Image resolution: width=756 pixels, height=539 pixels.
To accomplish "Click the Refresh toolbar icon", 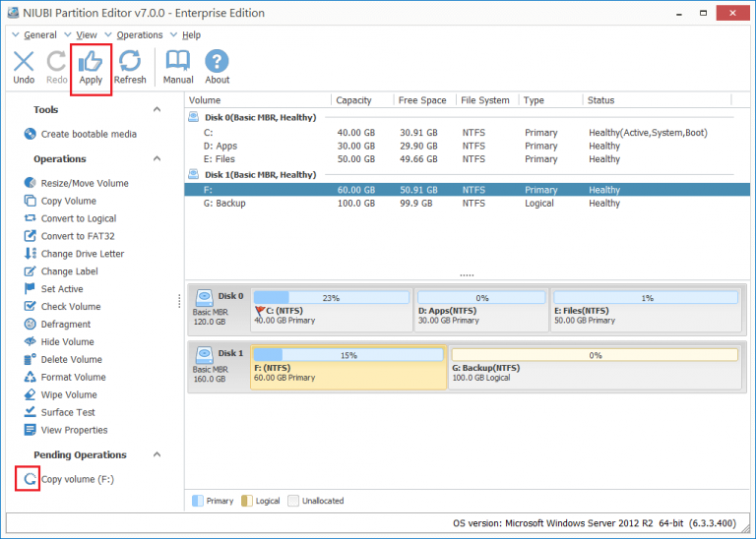I will [130, 61].
